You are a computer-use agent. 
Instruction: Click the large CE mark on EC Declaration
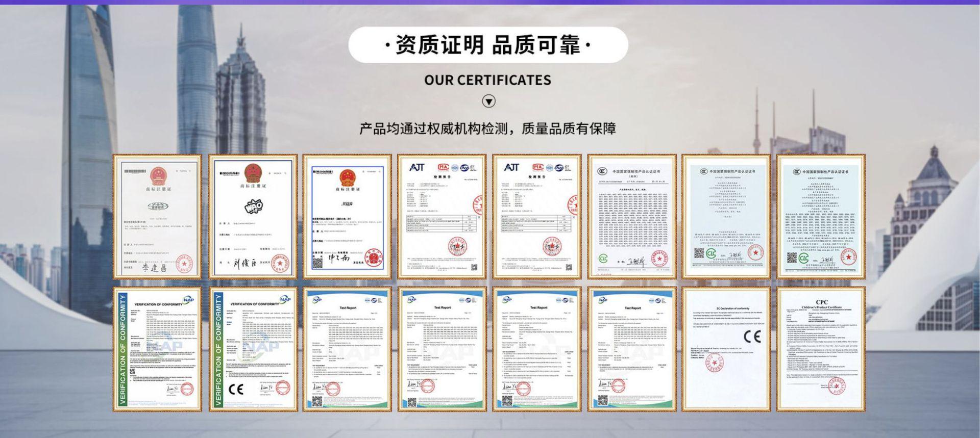click(x=752, y=337)
